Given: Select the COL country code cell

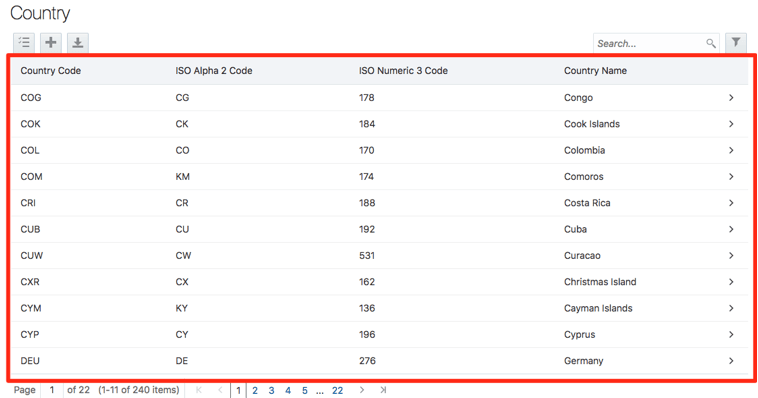Looking at the screenshot, I should click(x=30, y=150).
